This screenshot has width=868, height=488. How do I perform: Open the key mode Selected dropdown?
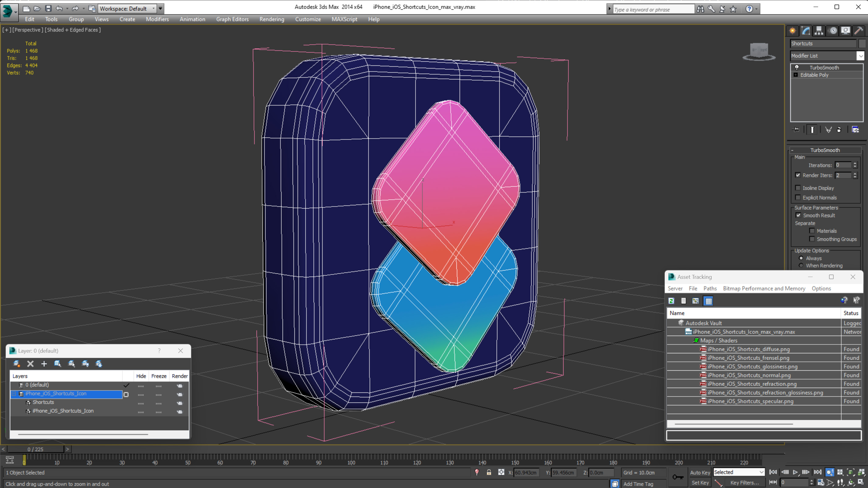[x=761, y=472]
